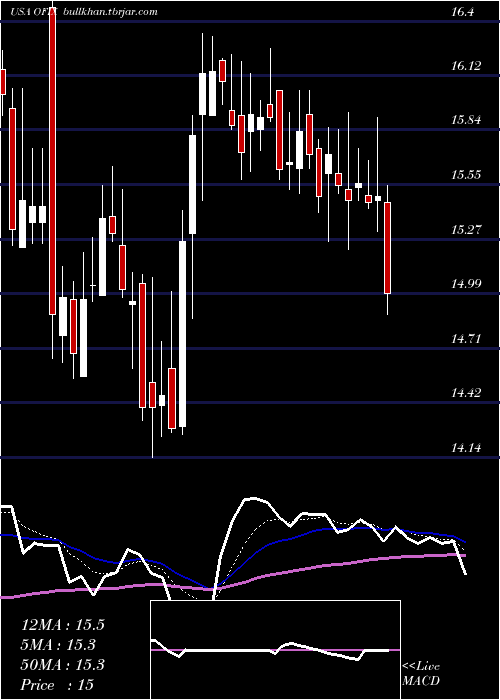Click the 14.42 price axis label
500x700 pixels.
coord(466,393)
